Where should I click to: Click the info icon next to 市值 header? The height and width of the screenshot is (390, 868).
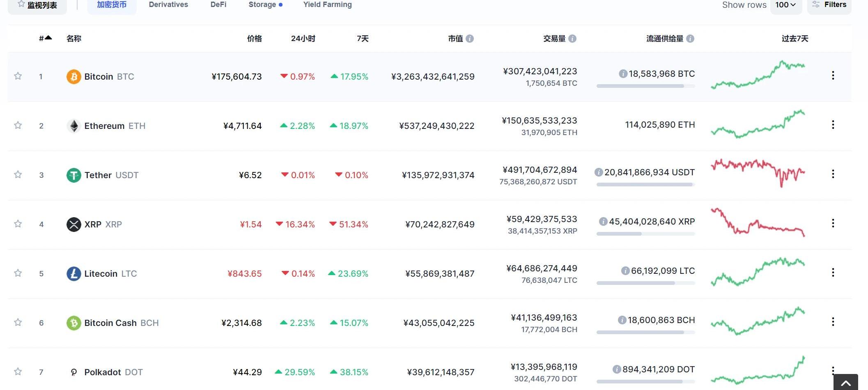point(470,39)
